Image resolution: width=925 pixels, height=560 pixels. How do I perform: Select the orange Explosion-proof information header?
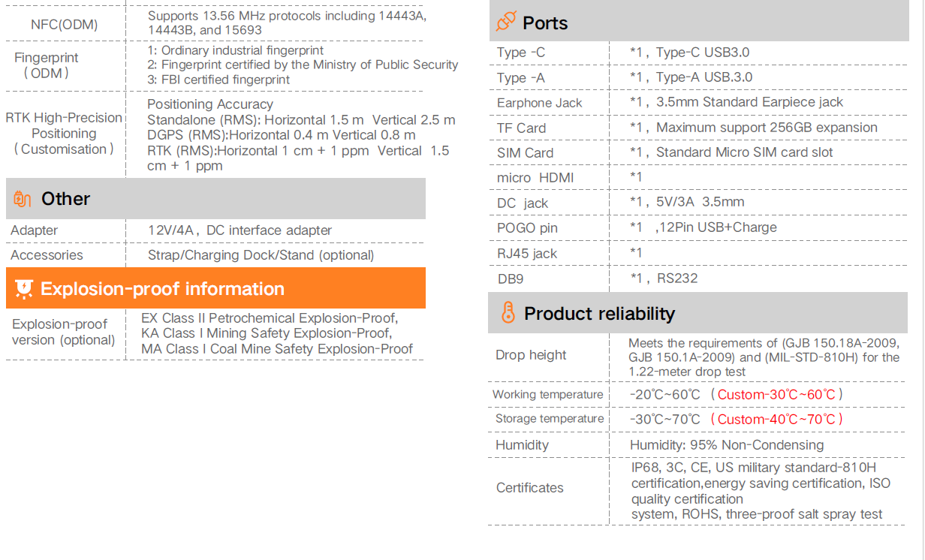tap(215, 288)
